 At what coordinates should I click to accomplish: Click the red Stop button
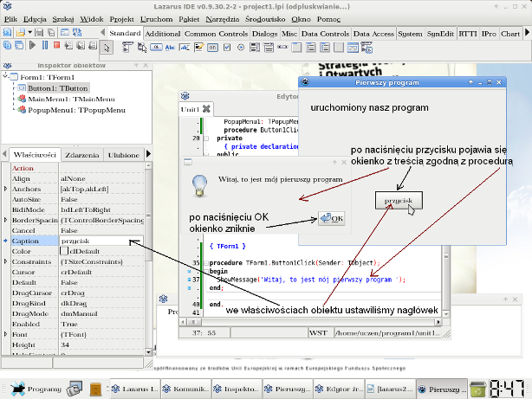click(56, 45)
